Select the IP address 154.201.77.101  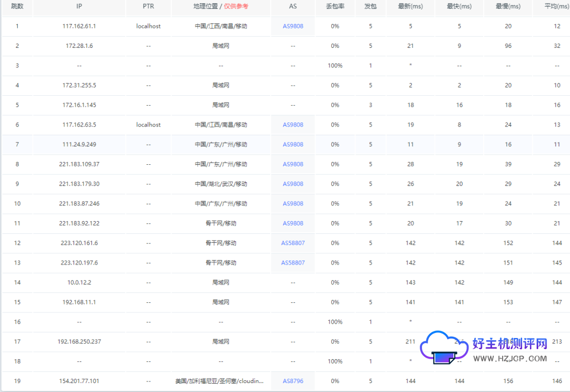pos(79,381)
